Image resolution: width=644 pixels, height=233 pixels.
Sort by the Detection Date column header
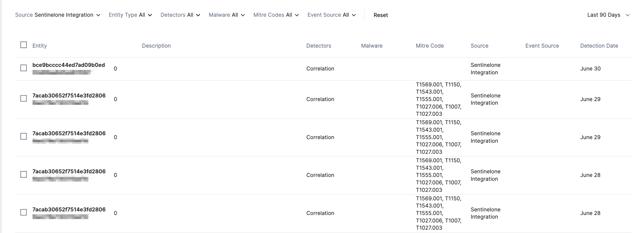pos(599,46)
